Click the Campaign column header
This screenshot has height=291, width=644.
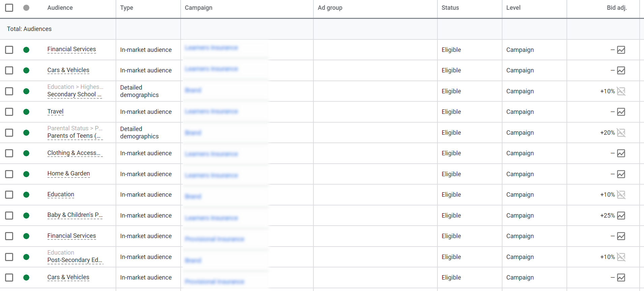198,8
